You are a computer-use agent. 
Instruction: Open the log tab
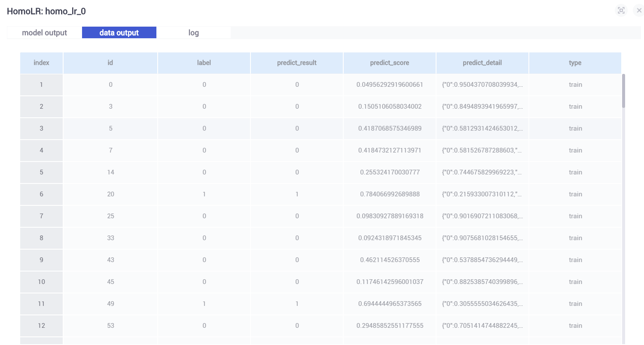[194, 33]
